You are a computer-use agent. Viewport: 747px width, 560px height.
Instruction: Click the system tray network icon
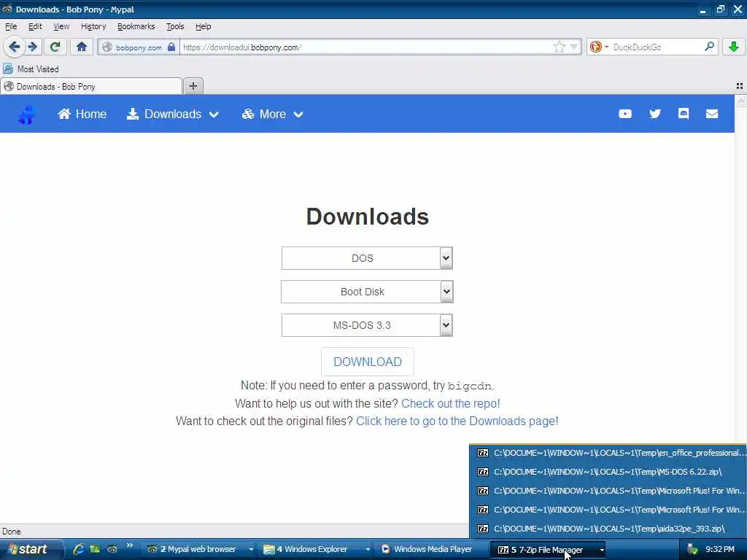tap(692, 550)
